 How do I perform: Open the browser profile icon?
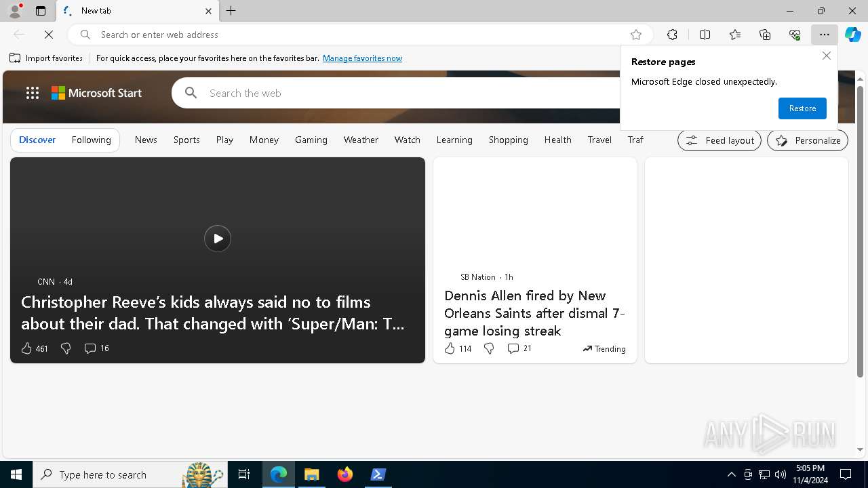(14, 11)
